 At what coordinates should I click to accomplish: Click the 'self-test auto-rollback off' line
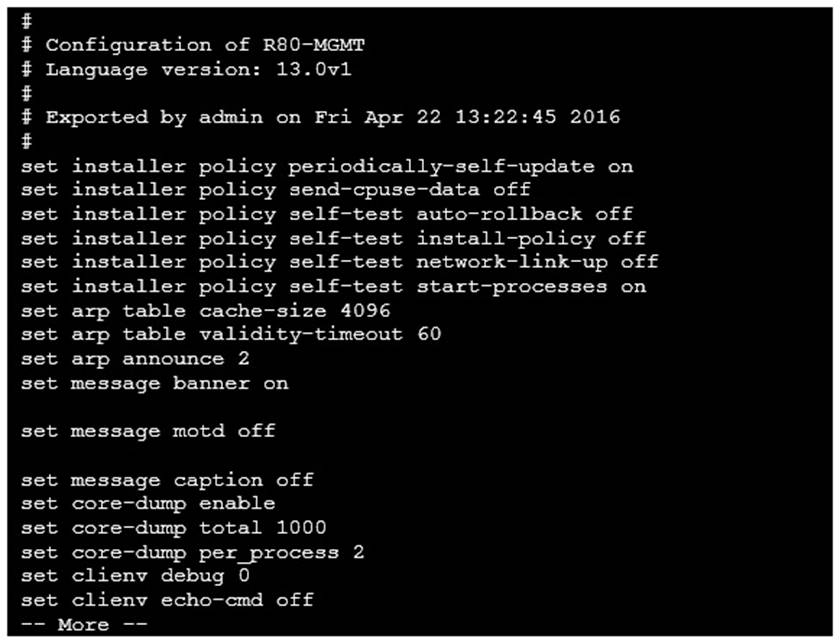[327, 214]
